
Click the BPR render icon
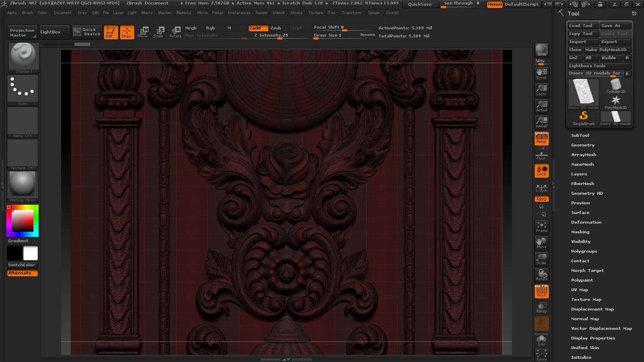[x=541, y=50]
